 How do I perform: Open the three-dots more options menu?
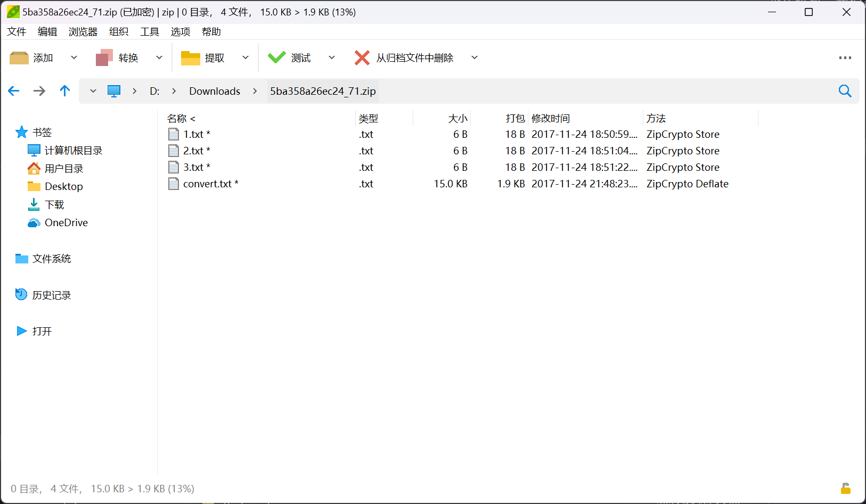click(x=845, y=58)
